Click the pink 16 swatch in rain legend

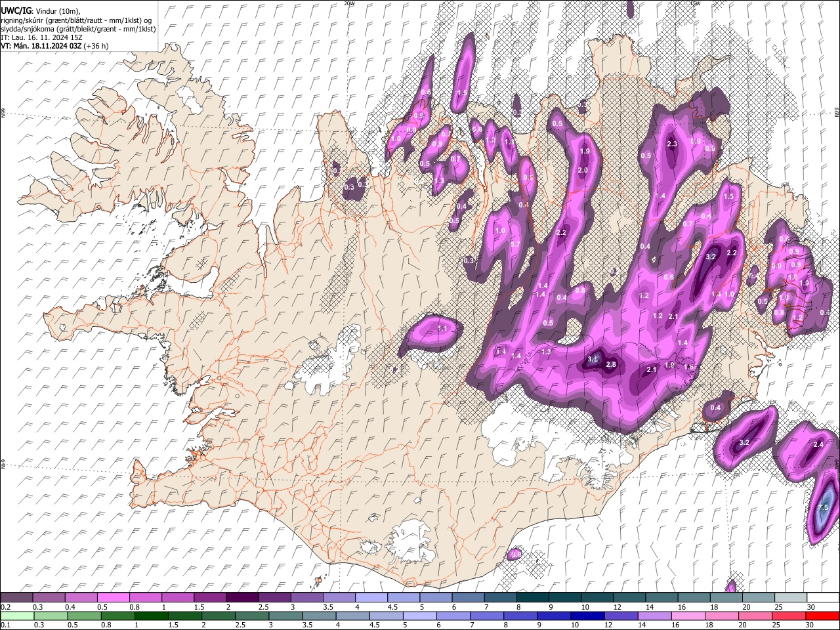[x=688, y=616]
